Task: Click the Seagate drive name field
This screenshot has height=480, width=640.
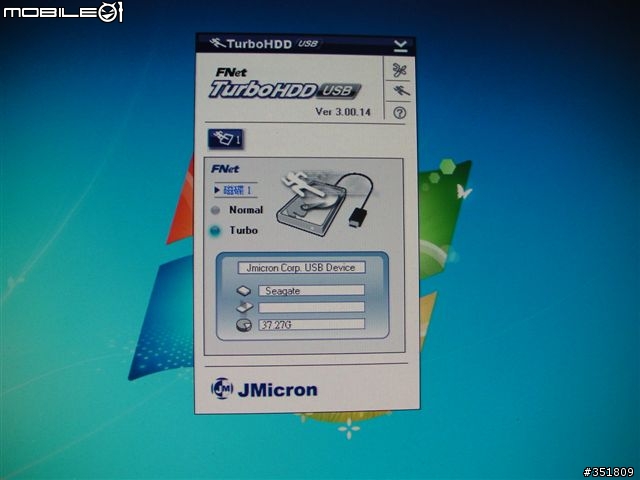Action: click(x=311, y=291)
